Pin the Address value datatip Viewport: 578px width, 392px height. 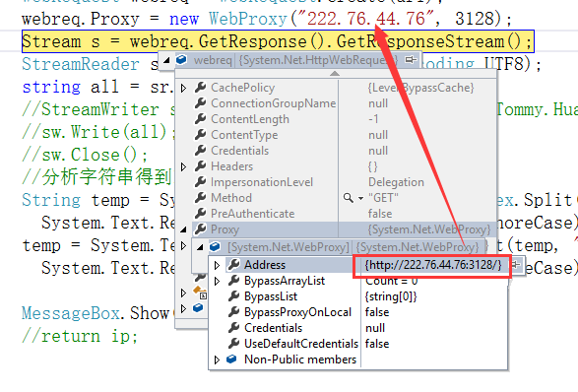[515, 264]
